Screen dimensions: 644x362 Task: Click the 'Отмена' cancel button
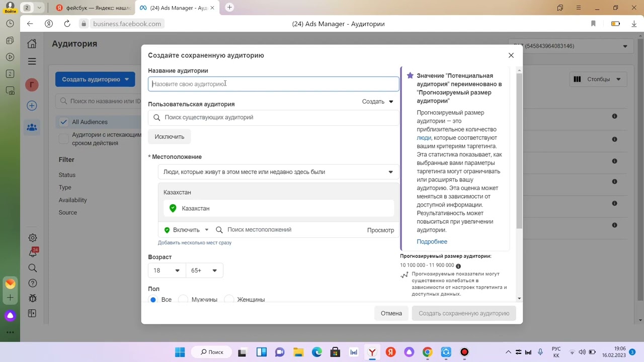(391, 313)
